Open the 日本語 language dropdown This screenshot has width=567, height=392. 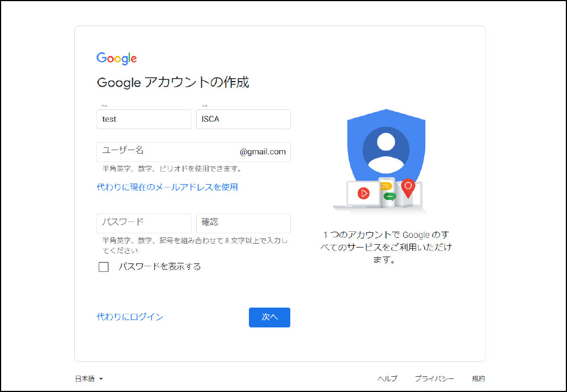click(x=89, y=378)
